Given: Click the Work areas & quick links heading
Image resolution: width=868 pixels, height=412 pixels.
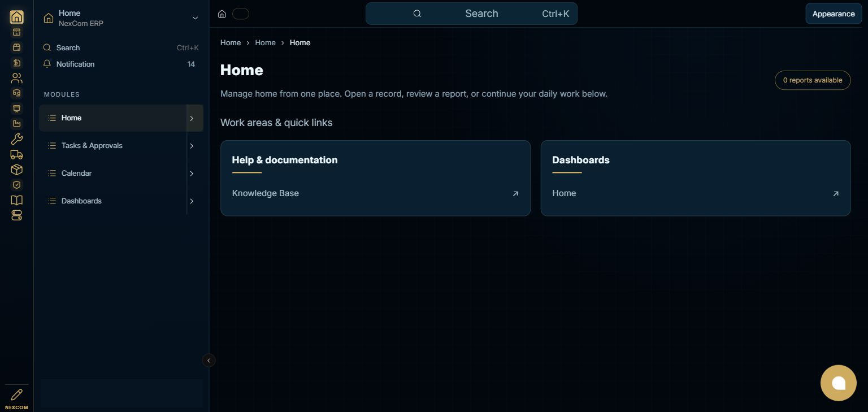Looking at the screenshot, I should tap(276, 123).
